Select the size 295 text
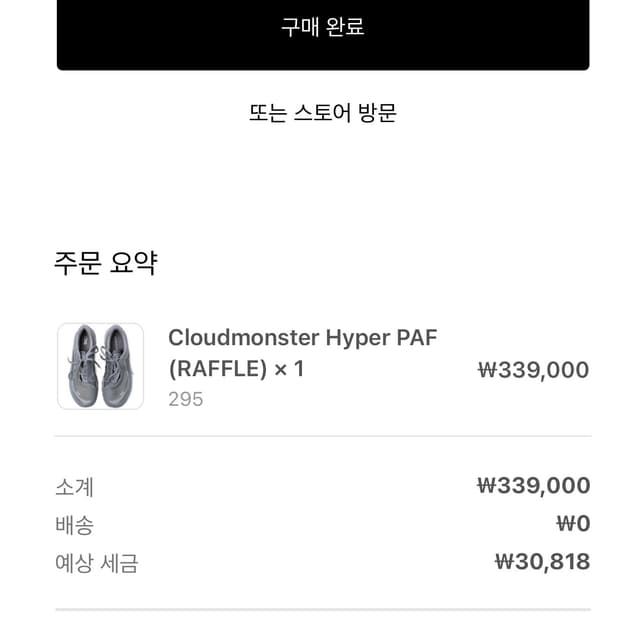620x620 pixels. 185,399
